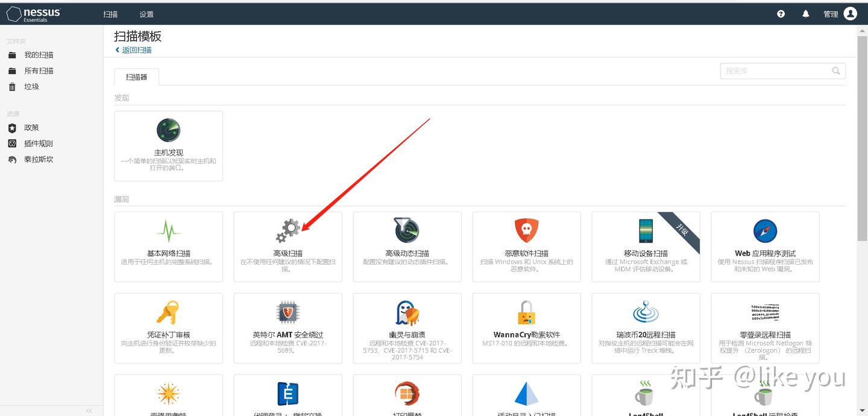
Task: Open the Host Discovery (主机发现) radar icon
Action: tap(168, 130)
